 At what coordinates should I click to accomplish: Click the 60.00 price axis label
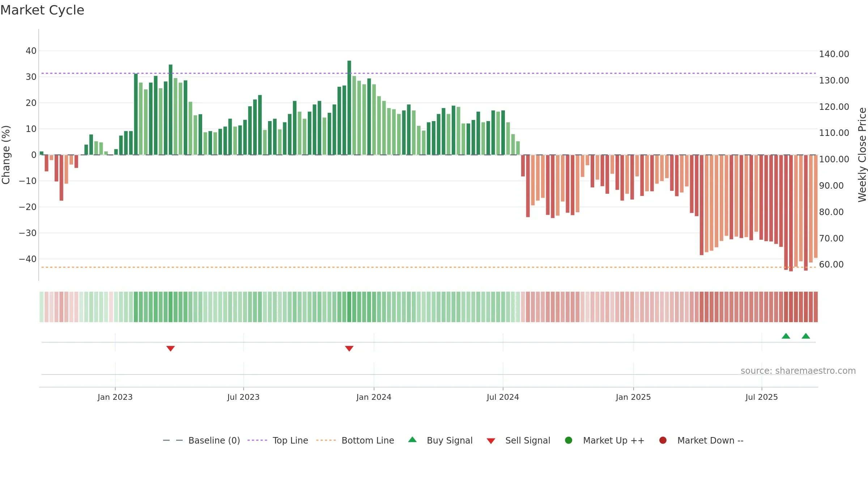(x=831, y=265)
